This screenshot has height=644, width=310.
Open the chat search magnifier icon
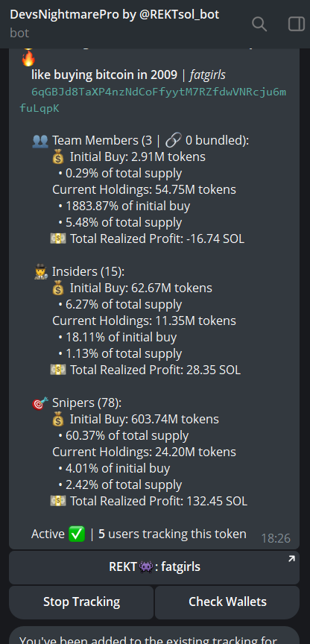(259, 25)
